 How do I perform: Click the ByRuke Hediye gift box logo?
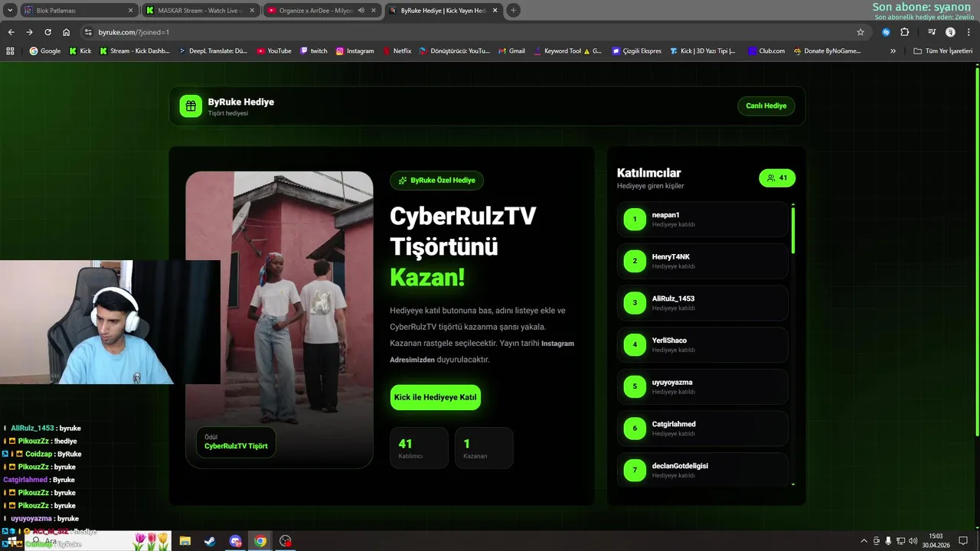click(x=191, y=106)
